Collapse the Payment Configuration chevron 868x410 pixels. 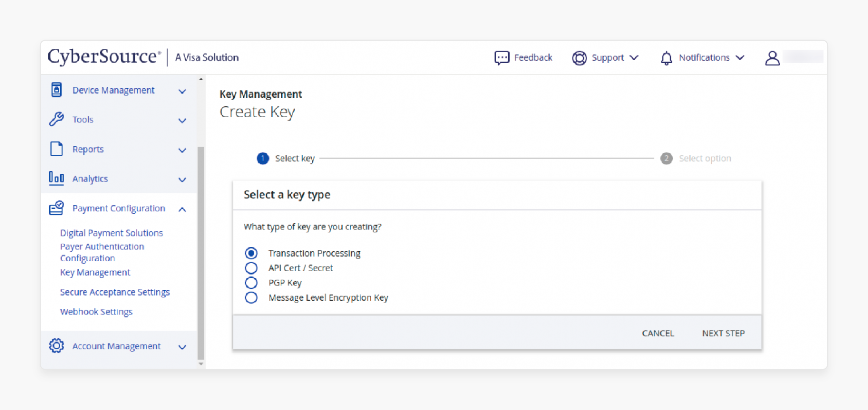(182, 210)
